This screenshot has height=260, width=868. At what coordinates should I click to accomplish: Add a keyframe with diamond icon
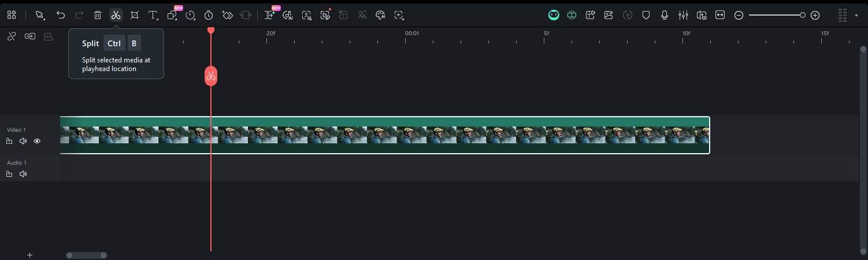[227, 15]
